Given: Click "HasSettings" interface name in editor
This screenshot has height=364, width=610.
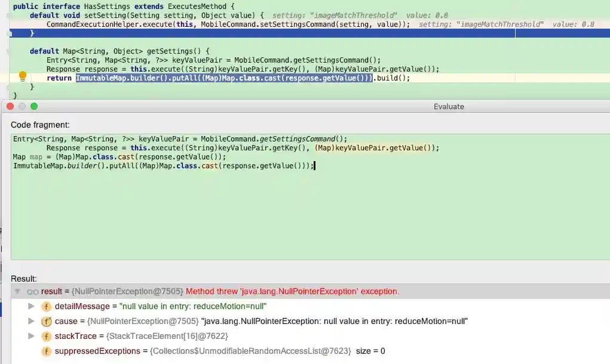Looking at the screenshot, I should pos(107,7).
